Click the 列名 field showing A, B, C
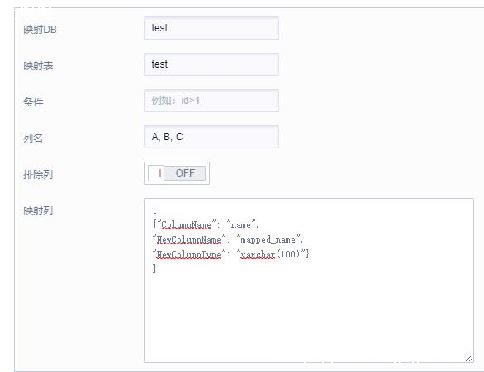The image size is (484, 372). (x=211, y=137)
